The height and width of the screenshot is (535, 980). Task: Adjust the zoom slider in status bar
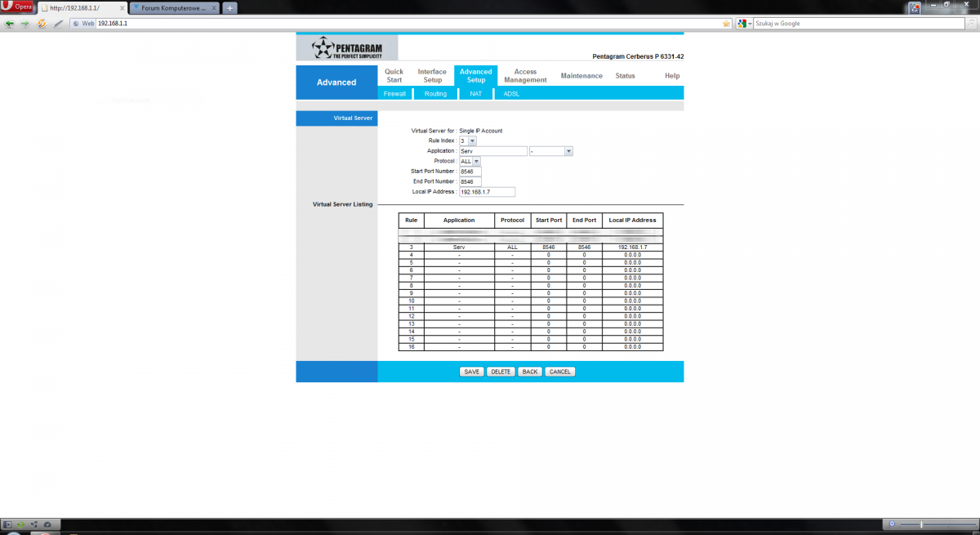coord(923,524)
